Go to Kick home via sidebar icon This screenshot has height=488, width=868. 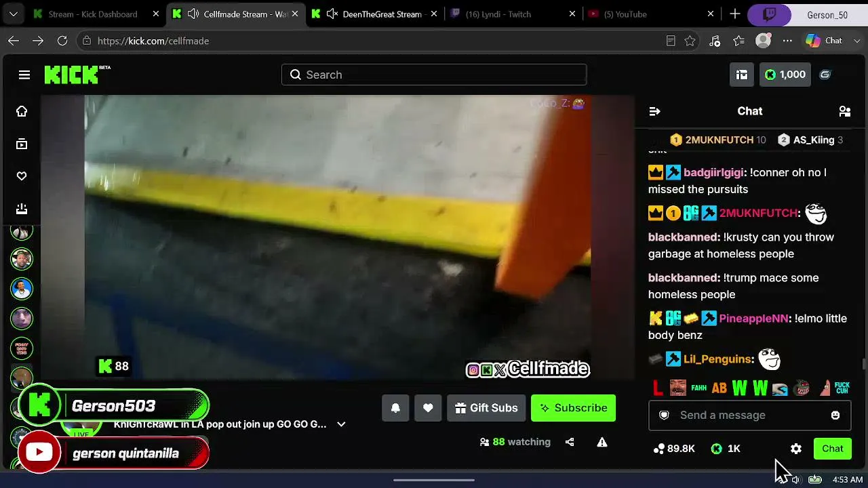[x=22, y=111]
